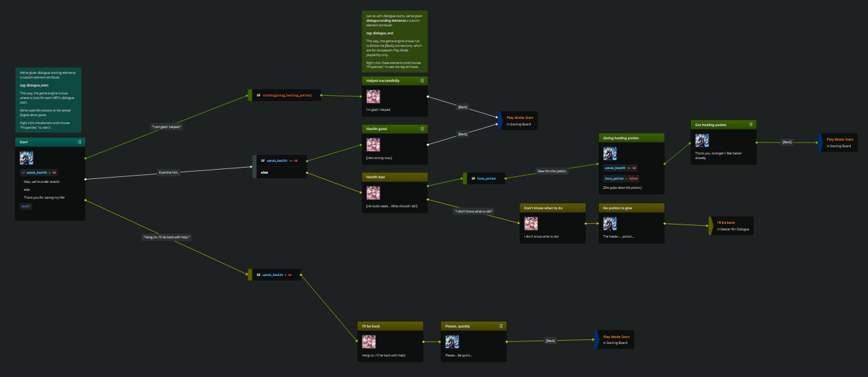Open the Play Mode Start jumper near Health good

519,120
